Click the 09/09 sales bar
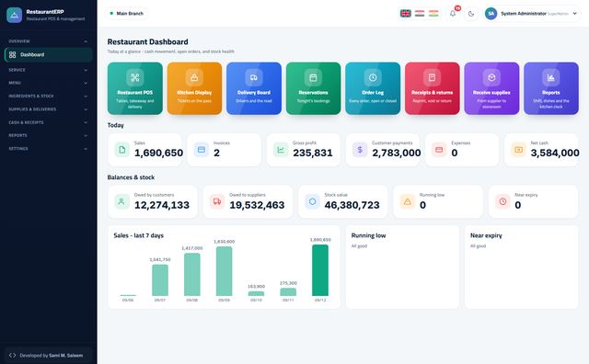 coord(224,271)
